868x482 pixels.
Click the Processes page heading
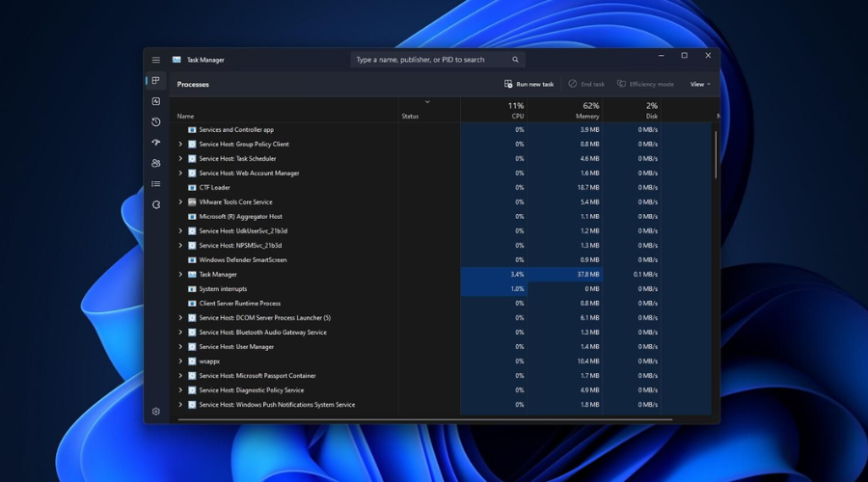pyautogui.click(x=193, y=85)
